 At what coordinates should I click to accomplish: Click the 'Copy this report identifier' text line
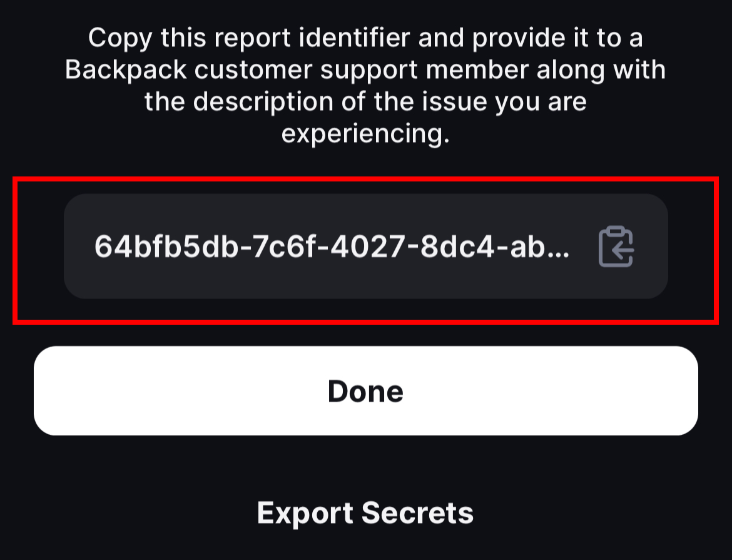click(x=365, y=38)
